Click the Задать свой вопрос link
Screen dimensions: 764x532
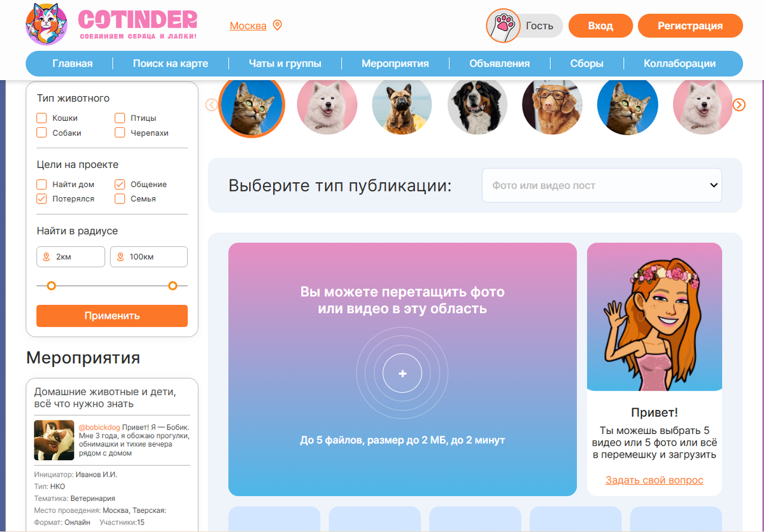coord(654,480)
